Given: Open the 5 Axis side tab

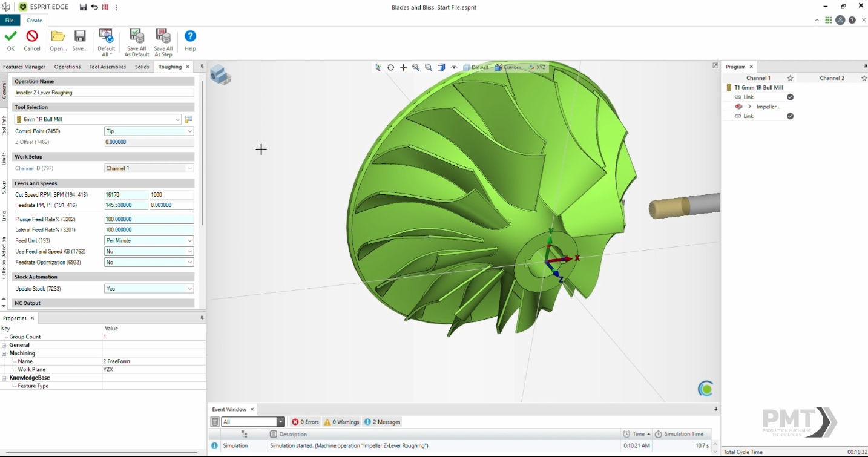Looking at the screenshot, I should pyautogui.click(x=4, y=186).
